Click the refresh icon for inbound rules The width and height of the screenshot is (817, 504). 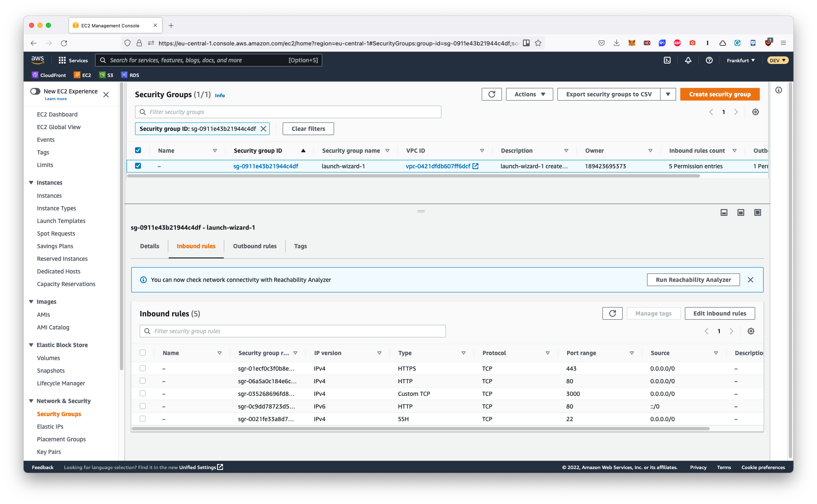point(613,314)
